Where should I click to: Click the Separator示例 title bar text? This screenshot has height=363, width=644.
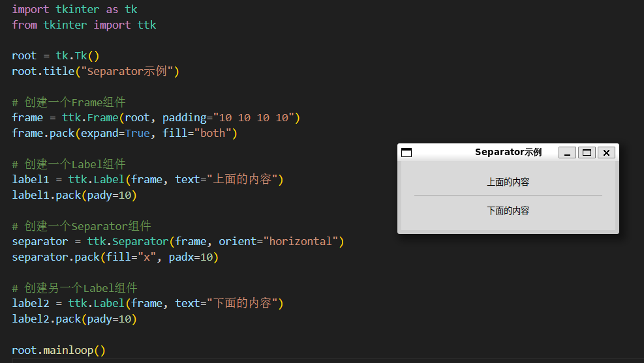[508, 152]
